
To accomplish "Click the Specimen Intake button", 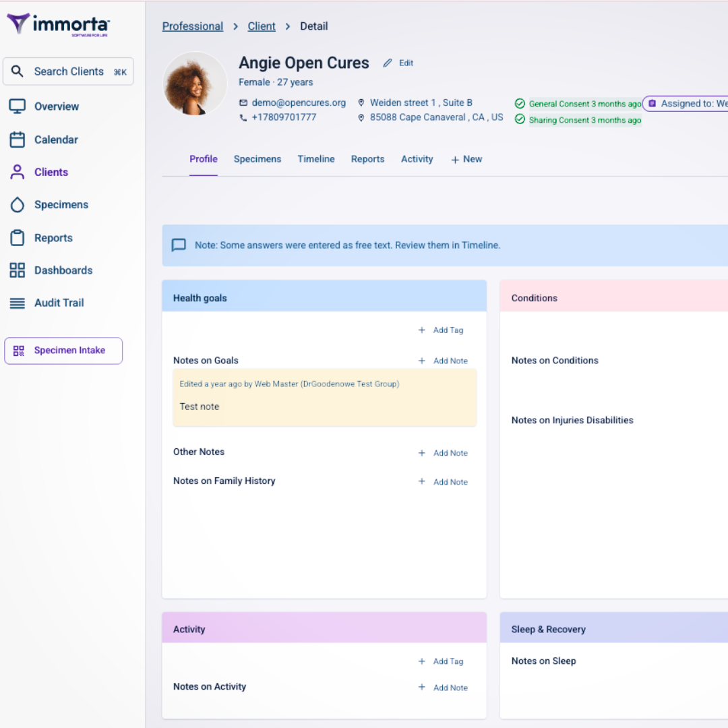I will pyautogui.click(x=63, y=351).
